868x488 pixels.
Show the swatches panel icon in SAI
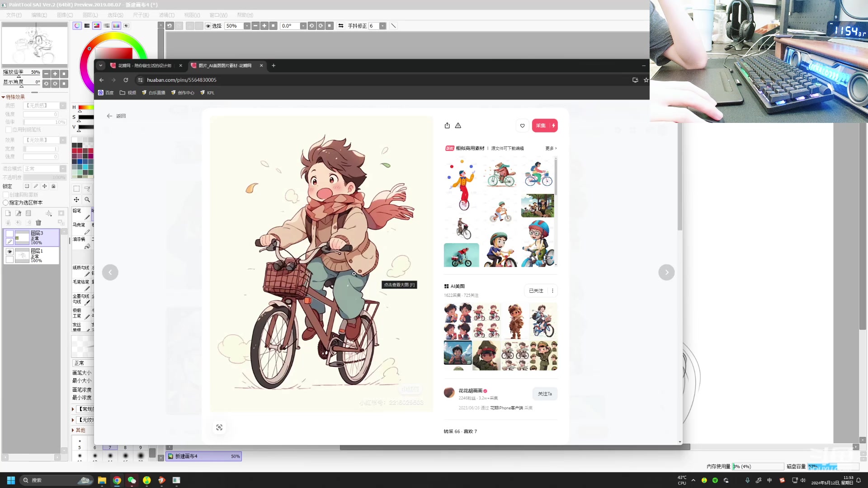[x=117, y=26]
